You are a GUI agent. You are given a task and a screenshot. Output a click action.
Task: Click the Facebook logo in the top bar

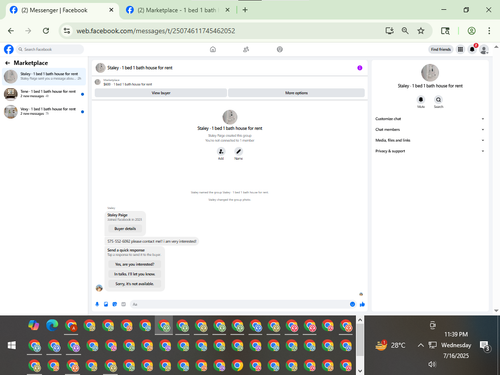[9, 49]
